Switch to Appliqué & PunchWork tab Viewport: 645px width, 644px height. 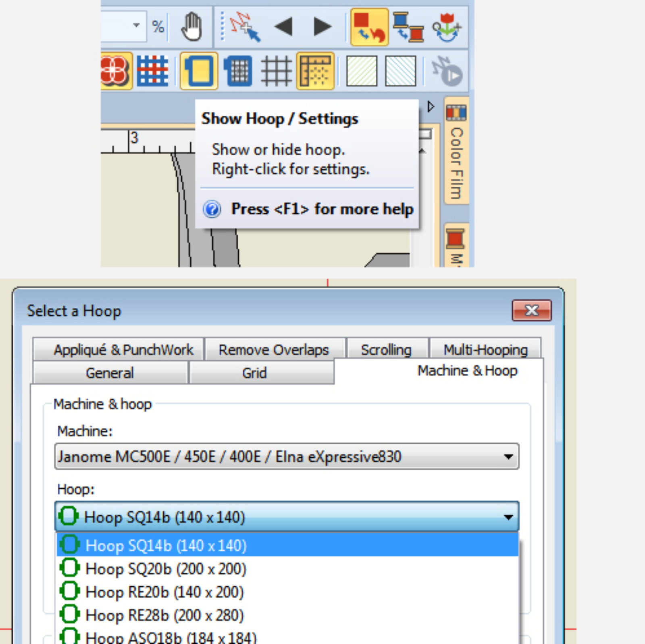[x=118, y=349]
